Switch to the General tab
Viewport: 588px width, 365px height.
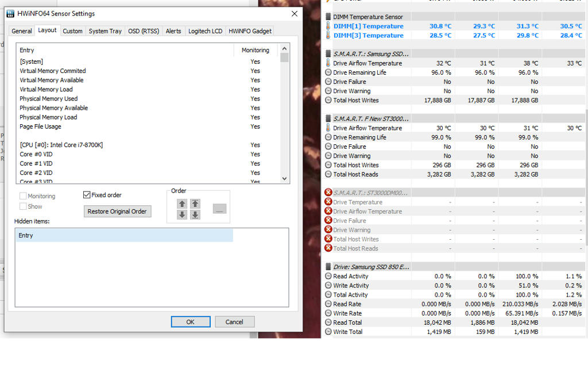point(22,31)
